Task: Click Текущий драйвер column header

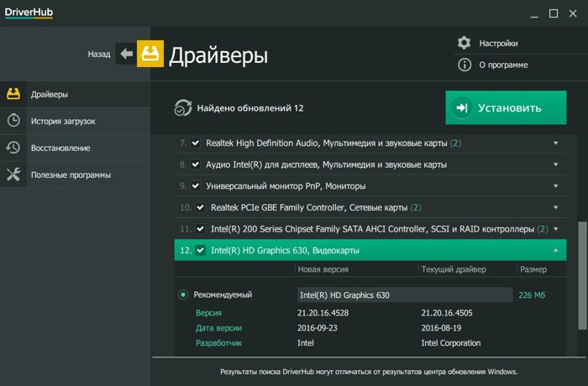Action: click(x=454, y=269)
